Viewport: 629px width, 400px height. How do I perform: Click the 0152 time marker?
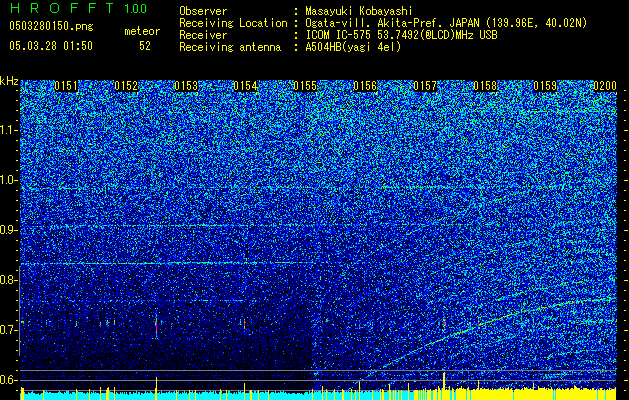click(126, 86)
